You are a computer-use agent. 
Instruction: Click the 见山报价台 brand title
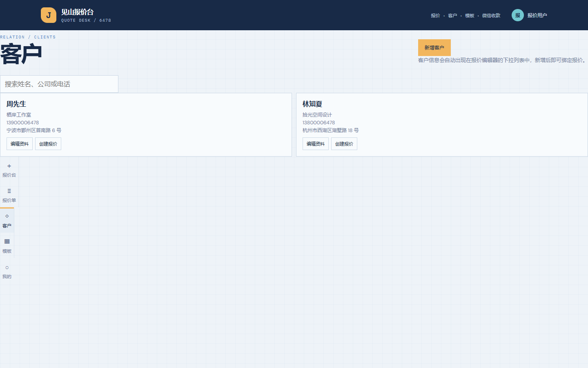click(x=78, y=12)
